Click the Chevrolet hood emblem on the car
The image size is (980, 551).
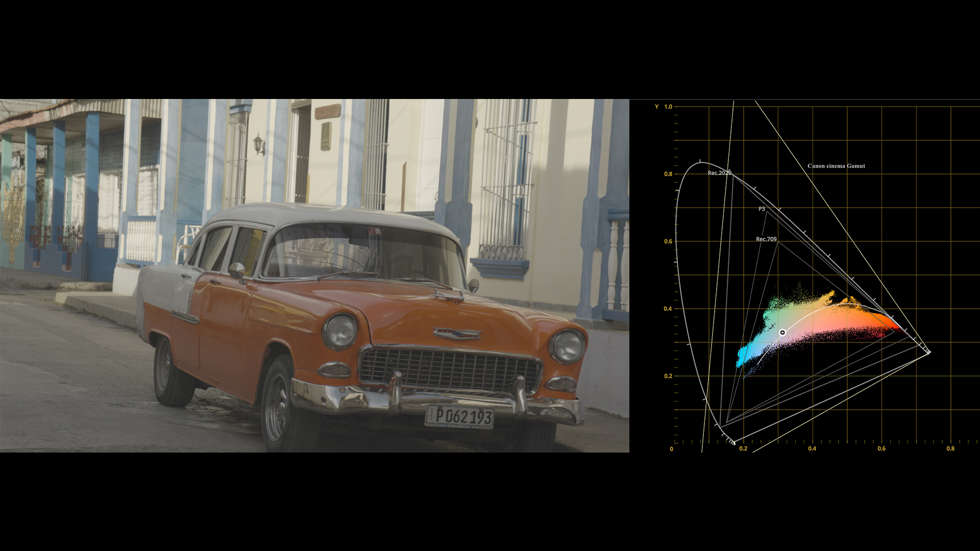click(457, 334)
